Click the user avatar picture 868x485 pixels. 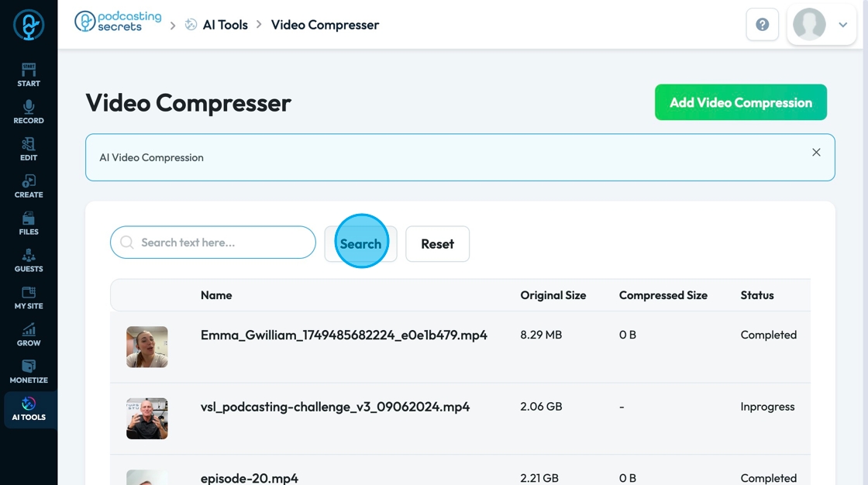809,24
